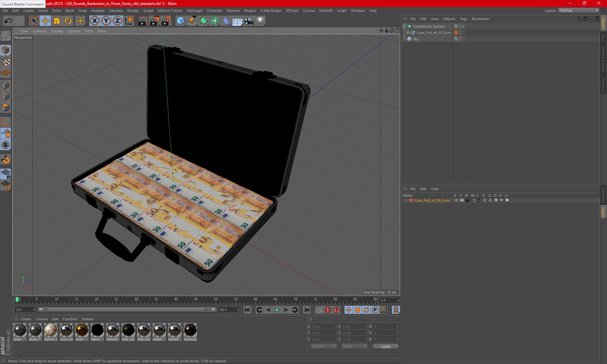Toggle Y-axis lock
The height and width of the screenshot is (364, 607).
(106, 21)
